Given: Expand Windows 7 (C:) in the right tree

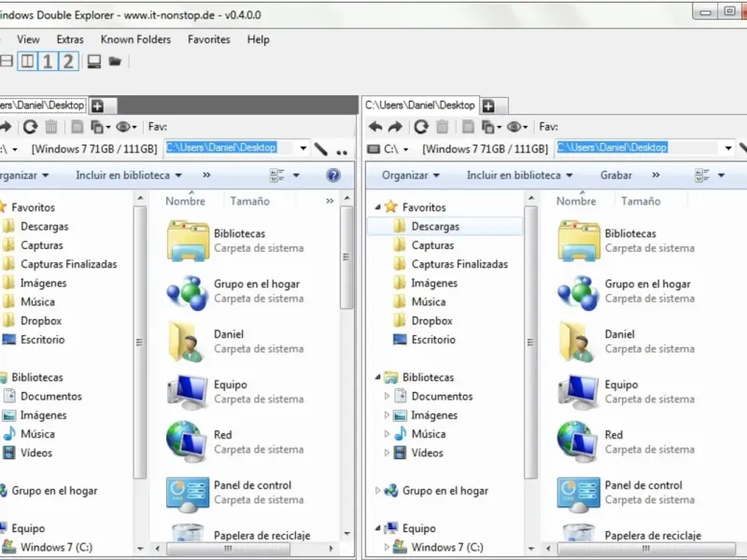Looking at the screenshot, I should 387,547.
